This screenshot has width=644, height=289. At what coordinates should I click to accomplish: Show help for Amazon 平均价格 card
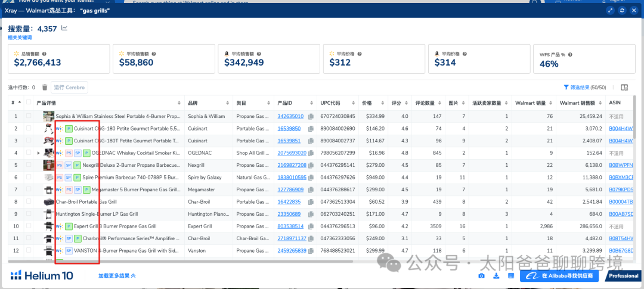pyautogui.click(x=464, y=54)
